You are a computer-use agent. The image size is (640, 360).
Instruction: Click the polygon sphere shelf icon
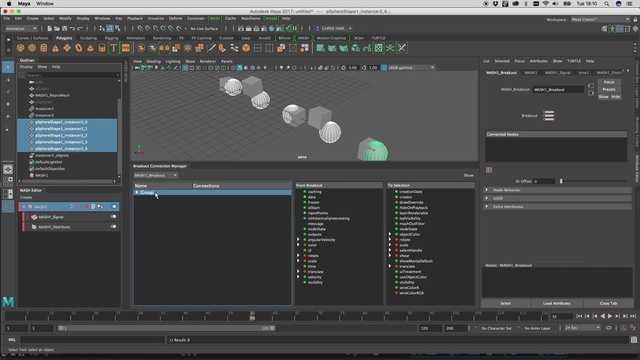(x=20, y=48)
